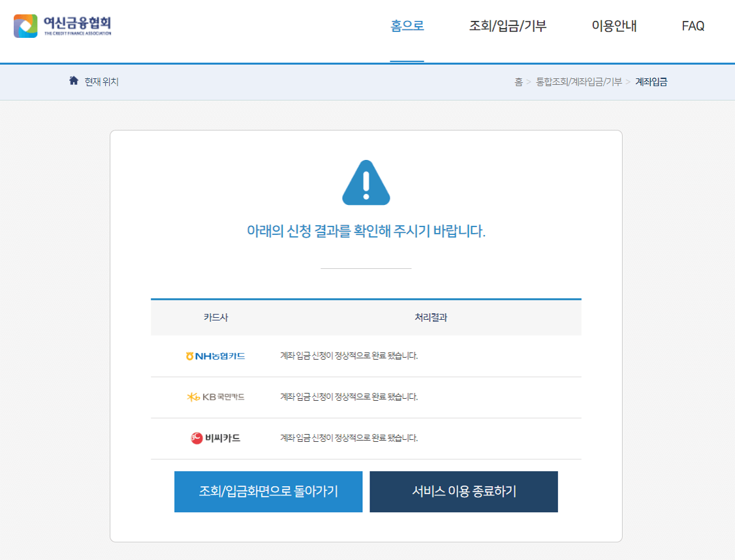Open the 조회/입금/기부 menu item
This screenshot has width=735, height=560.
(509, 25)
